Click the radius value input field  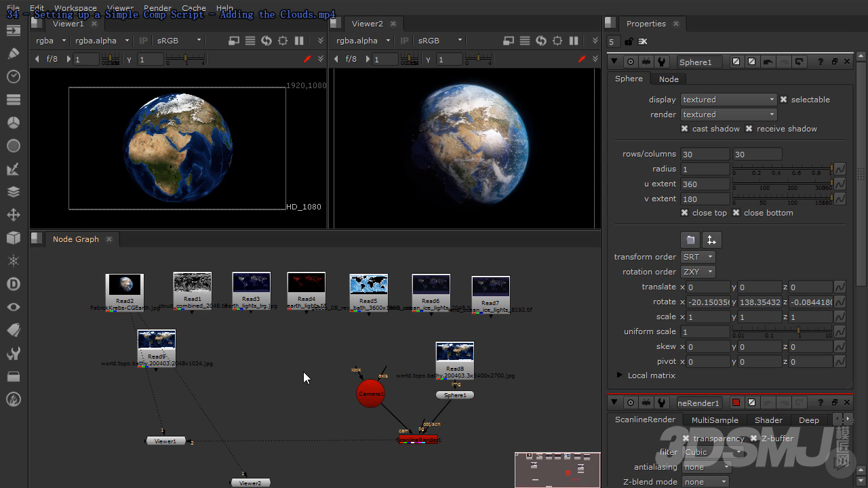[705, 169]
